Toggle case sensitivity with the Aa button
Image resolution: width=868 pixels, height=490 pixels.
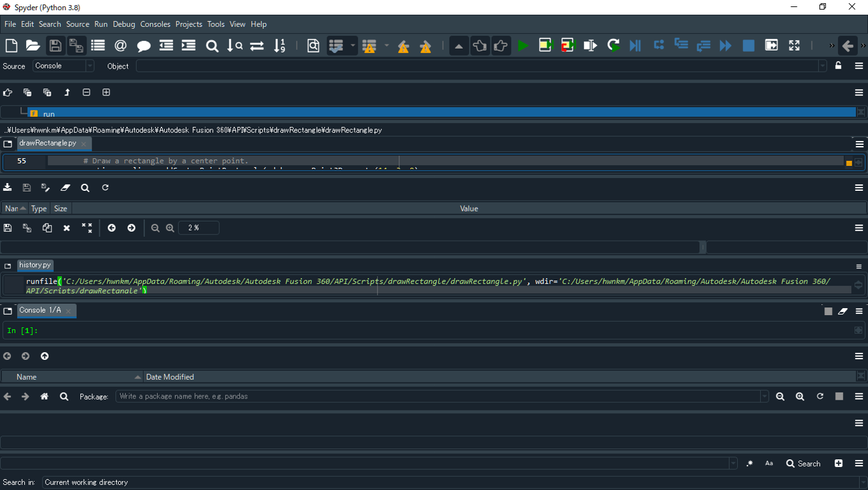pyautogui.click(x=769, y=463)
